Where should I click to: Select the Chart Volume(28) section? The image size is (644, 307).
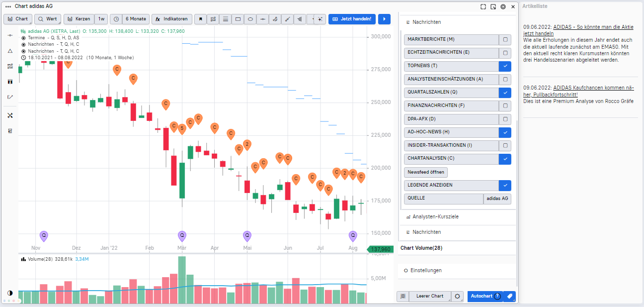[x=457, y=248]
